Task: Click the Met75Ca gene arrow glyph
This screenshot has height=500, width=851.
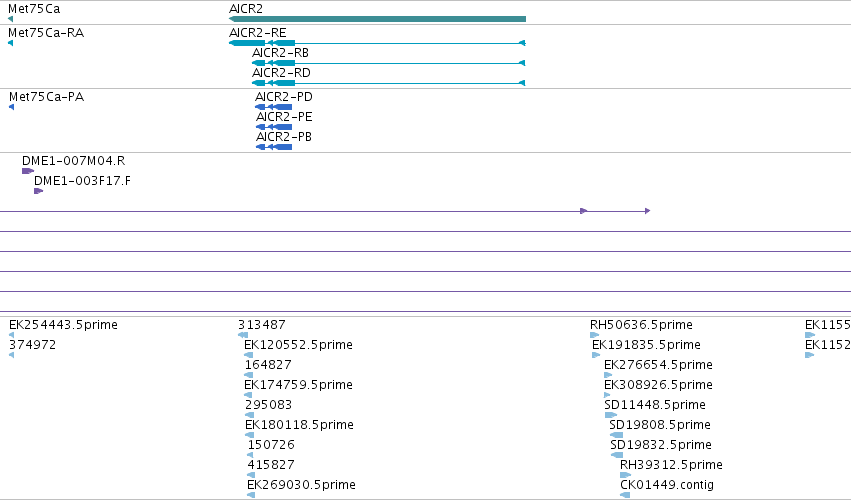Action: (x=10, y=19)
